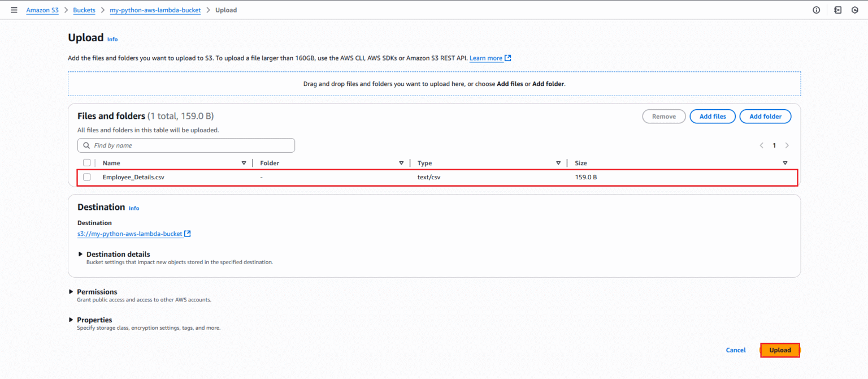Open the hexagon settings icon top right
Viewport: 868px width, 379px height.
(854, 10)
